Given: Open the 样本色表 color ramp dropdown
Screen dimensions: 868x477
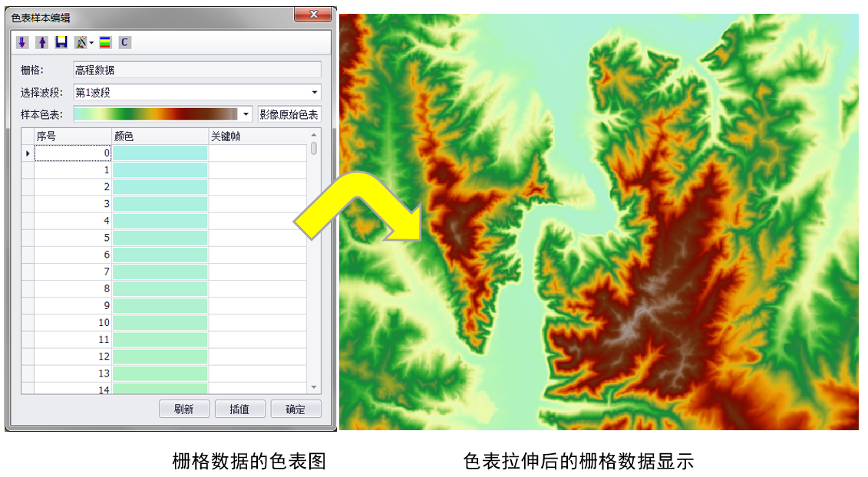Looking at the screenshot, I should pos(246,114).
